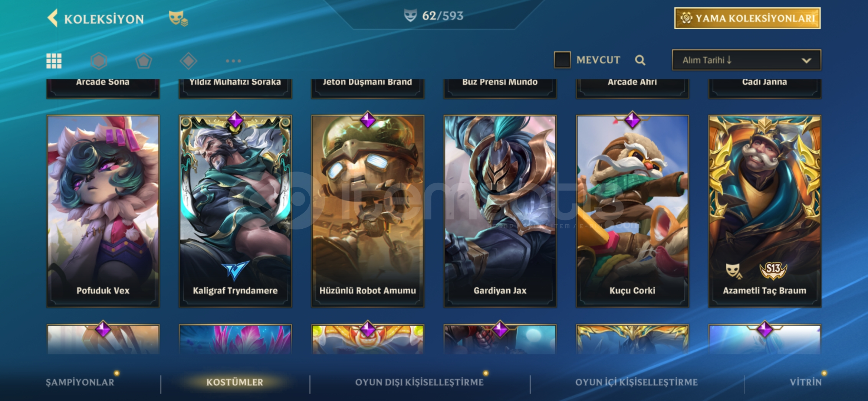Go back using the Koleksiyon arrow
Screen dimensions: 868x401
(x=53, y=18)
